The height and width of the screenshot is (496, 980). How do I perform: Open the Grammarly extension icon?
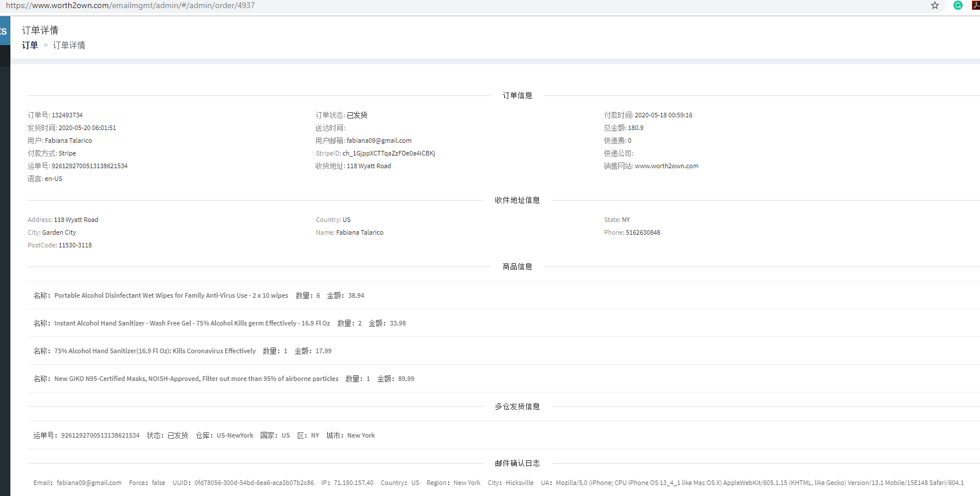pos(958,5)
